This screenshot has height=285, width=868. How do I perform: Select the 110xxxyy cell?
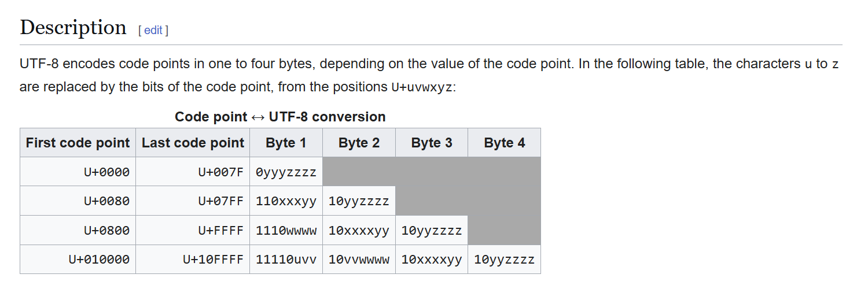coord(286,201)
